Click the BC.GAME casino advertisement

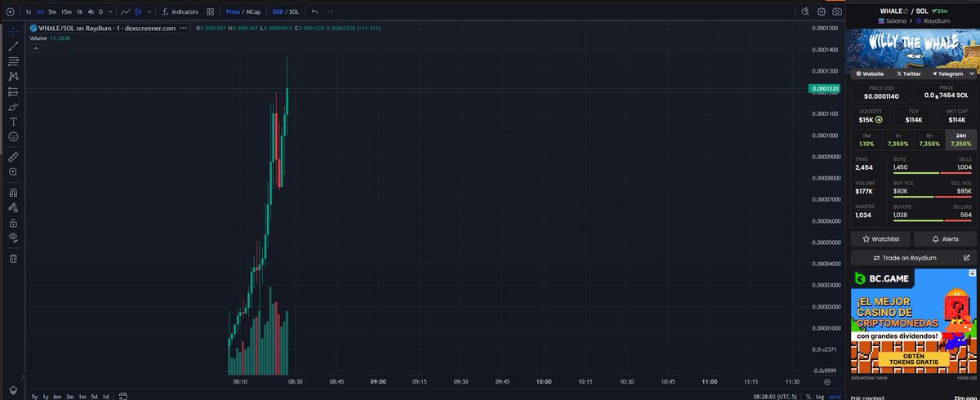tap(914, 322)
